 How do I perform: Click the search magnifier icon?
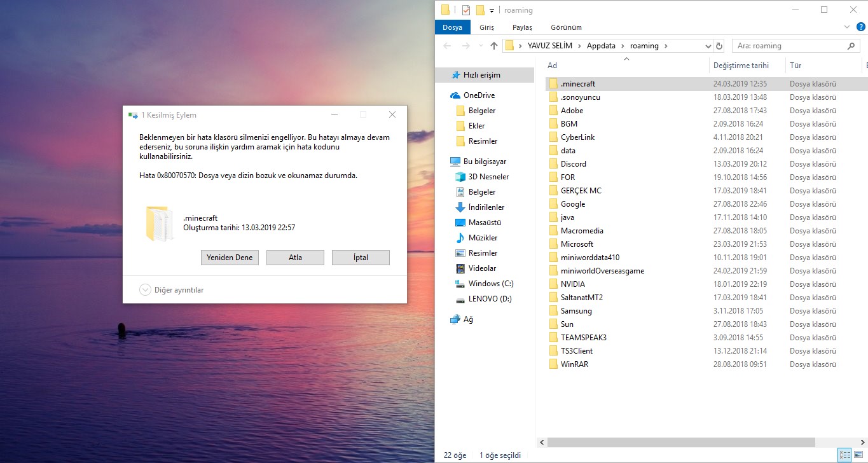tap(851, 46)
